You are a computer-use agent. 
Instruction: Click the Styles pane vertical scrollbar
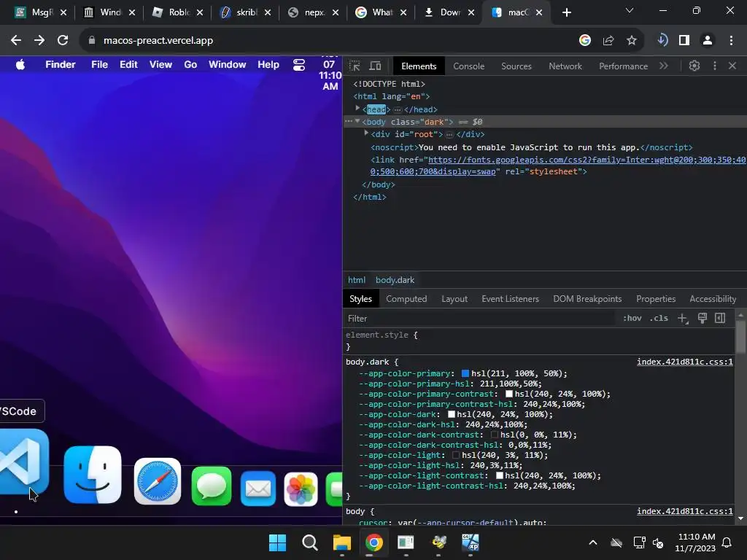(x=740, y=336)
